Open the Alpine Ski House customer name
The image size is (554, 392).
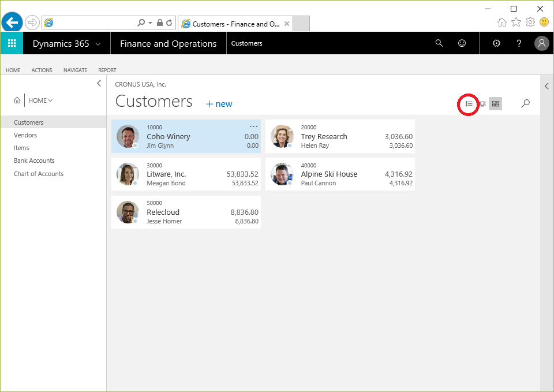[x=329, y=174]
